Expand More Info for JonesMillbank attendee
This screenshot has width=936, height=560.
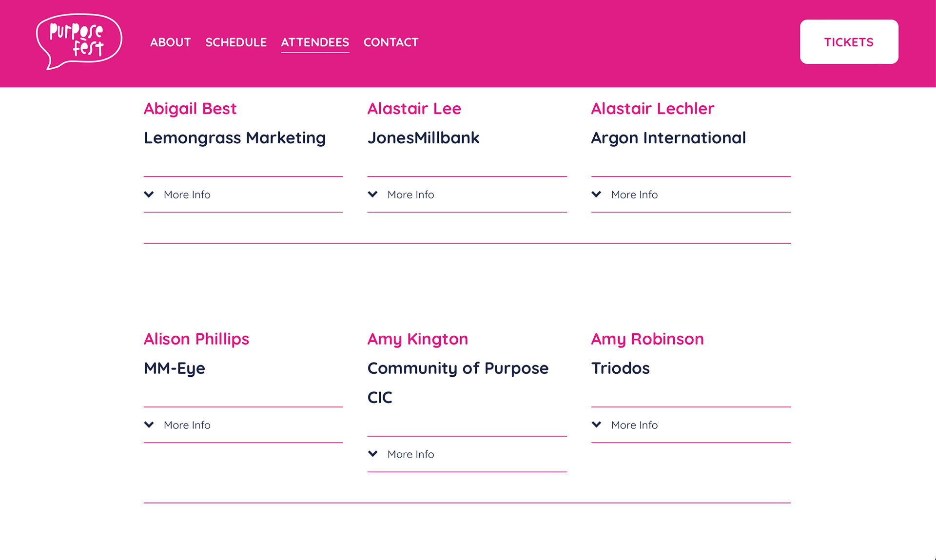pos(467,194)
